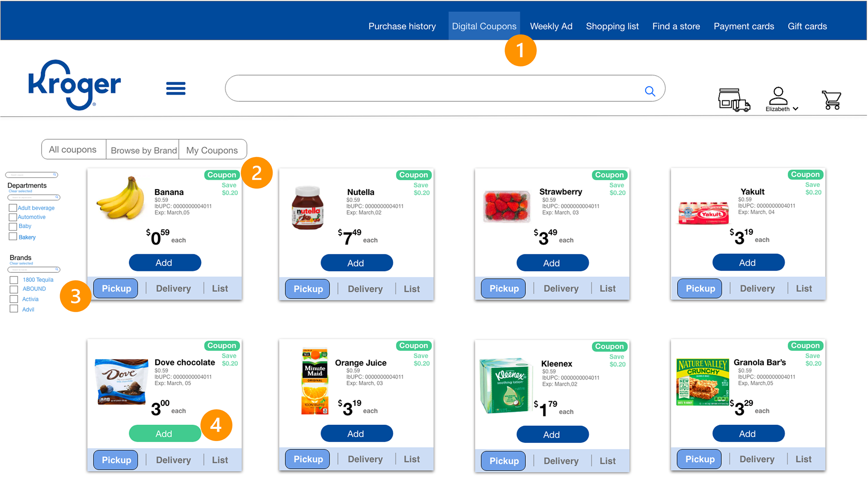This screenshot has width=868, height=489.
Task: Click the main search field
Action: click(445, 88)
